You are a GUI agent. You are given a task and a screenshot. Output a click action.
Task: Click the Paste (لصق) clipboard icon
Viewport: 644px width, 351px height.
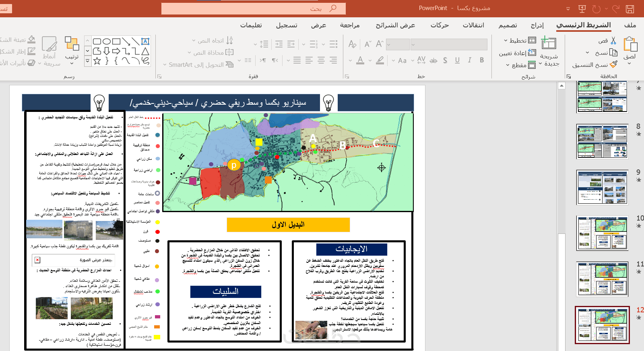(630, 44)
